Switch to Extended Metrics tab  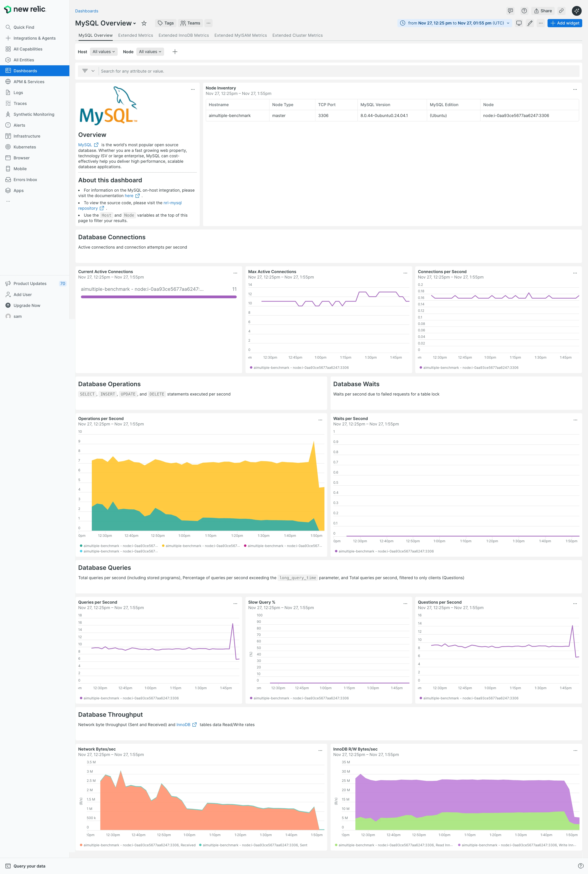(135, 35)
